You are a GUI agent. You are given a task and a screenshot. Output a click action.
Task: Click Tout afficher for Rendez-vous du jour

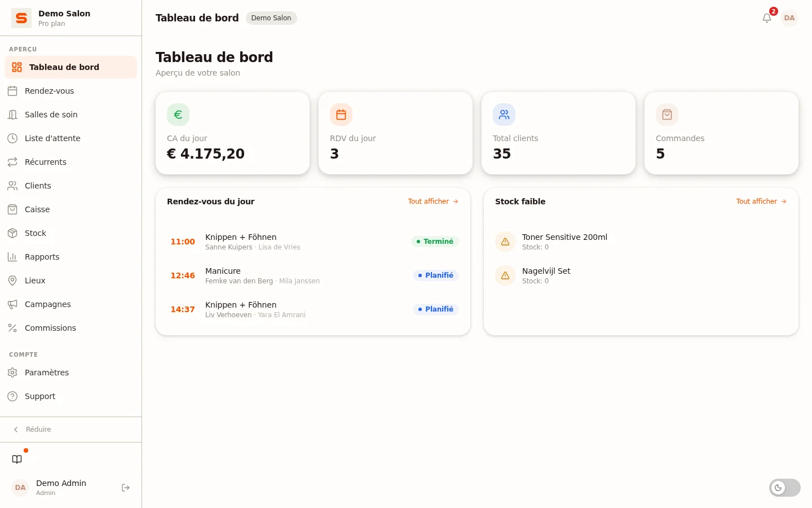(433, 202)
